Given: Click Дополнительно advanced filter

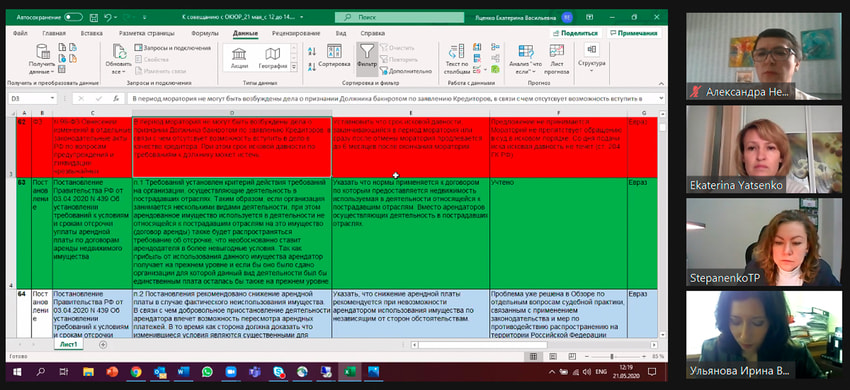Looking at the screenshot, I should pyautogui.click(x=406, y=71).
